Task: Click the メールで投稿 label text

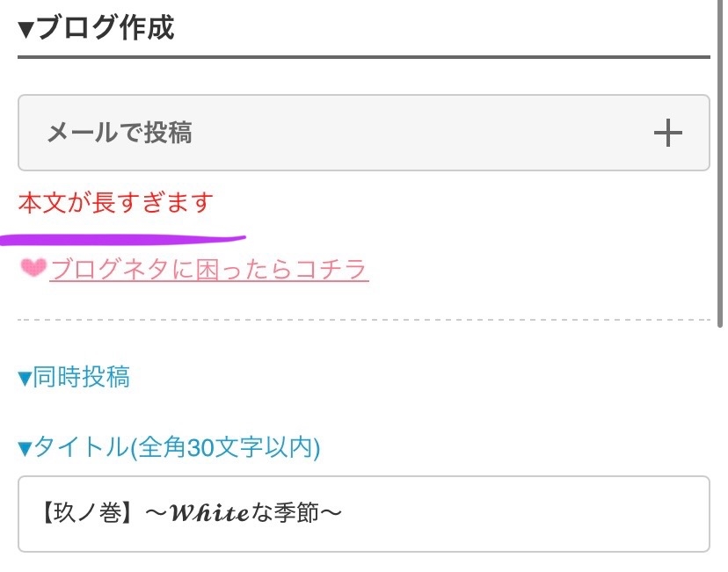Action: [119, 133]
